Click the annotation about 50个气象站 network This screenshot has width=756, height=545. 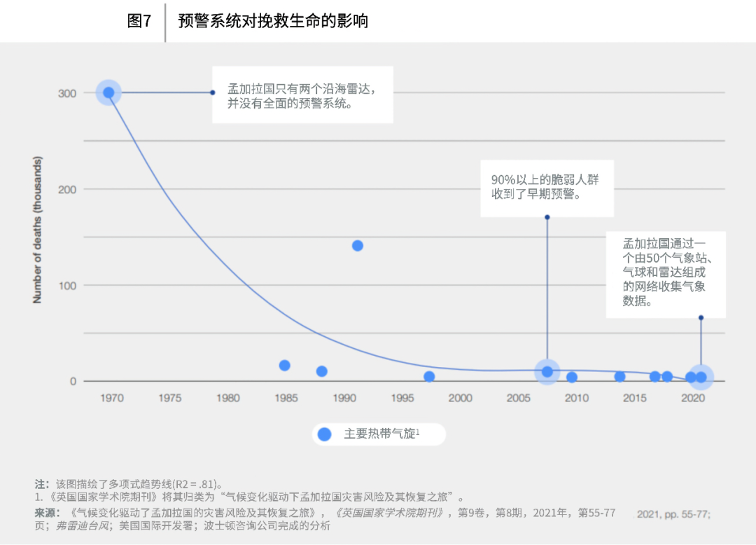click(x=666, y=275)
